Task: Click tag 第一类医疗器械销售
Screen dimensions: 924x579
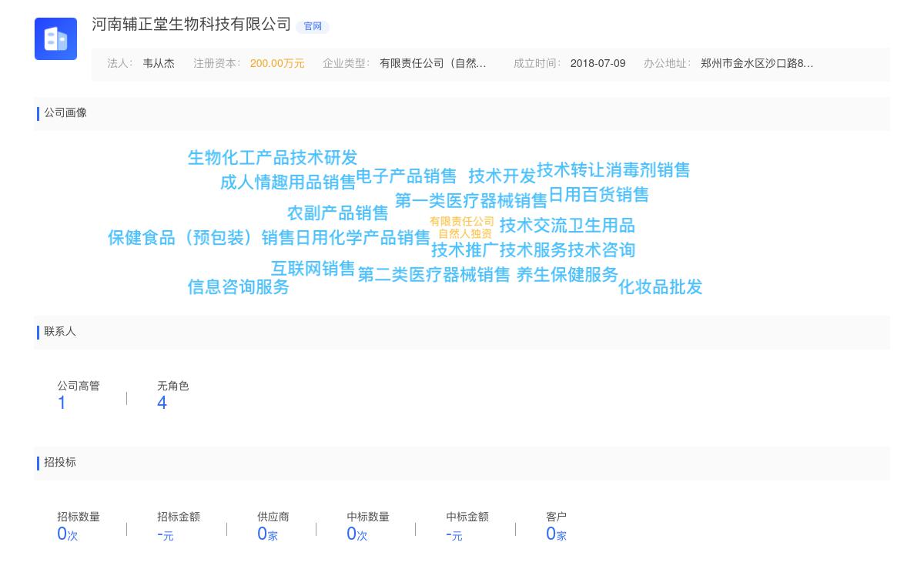Action: (x=471, y=201)
